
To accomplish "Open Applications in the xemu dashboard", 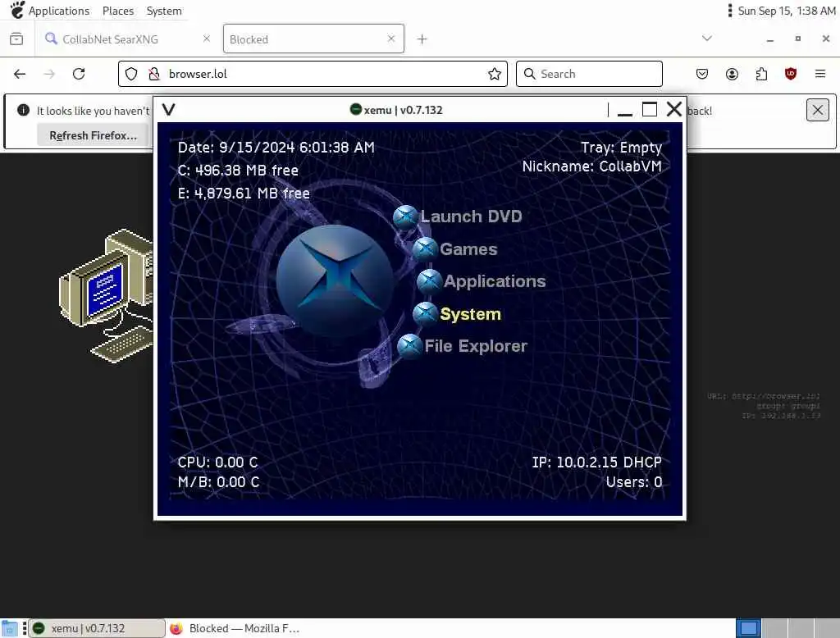I will (x=495, y=281).
